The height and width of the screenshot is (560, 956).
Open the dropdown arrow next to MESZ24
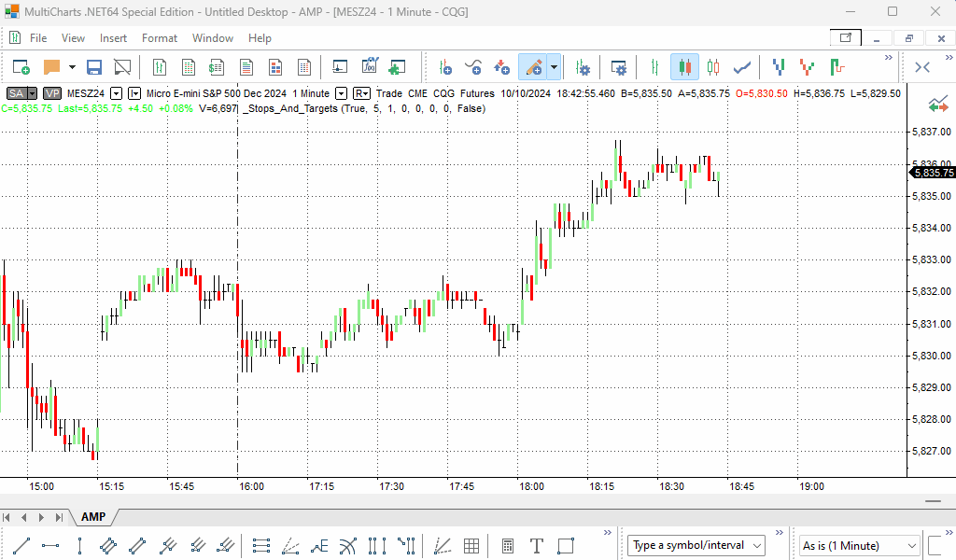coord(116,93)
